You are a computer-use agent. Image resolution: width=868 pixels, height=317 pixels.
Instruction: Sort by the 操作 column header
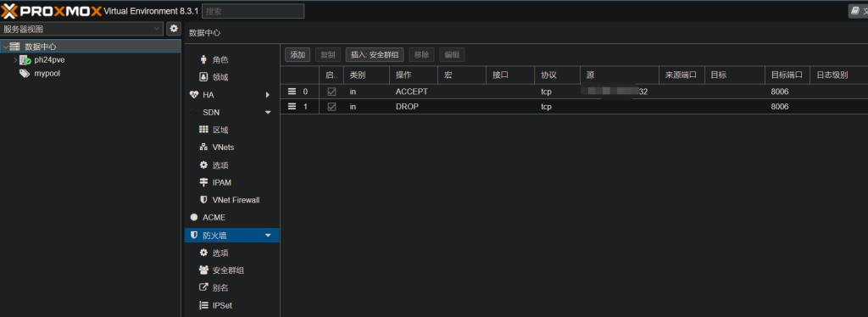tap(413, 75)
